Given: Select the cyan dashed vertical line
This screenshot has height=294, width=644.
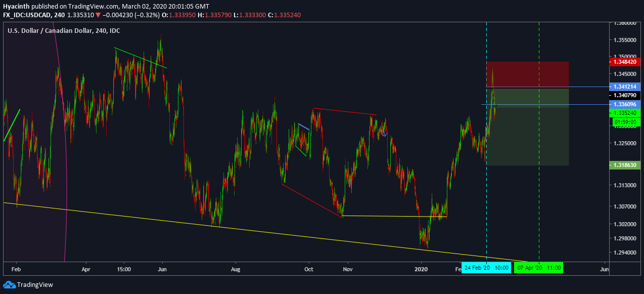Looking at the screenshot, I should pyautogui.click(x=486, y=142).
